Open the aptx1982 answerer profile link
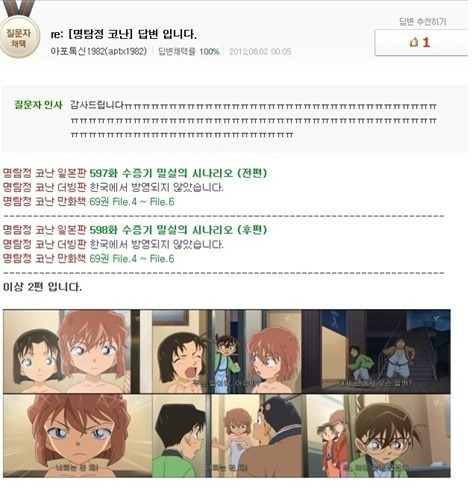 tap(99, 51)
